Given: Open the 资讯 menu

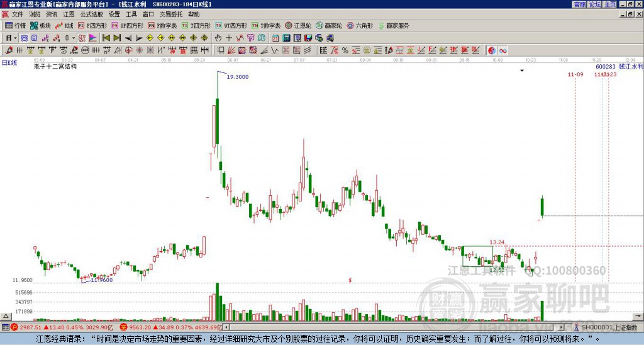Looking at the screenshot, I should coord(52,14).
